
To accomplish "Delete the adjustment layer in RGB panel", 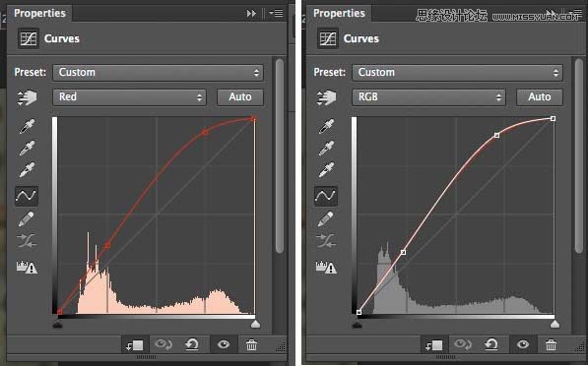I will pyautogui.click(x=551, y=344).
